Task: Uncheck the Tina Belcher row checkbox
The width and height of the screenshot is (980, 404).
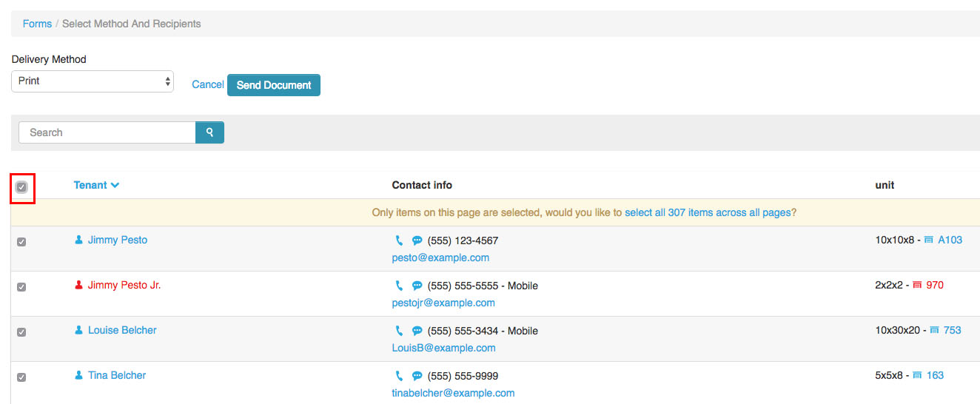Action: pos(21,377)
